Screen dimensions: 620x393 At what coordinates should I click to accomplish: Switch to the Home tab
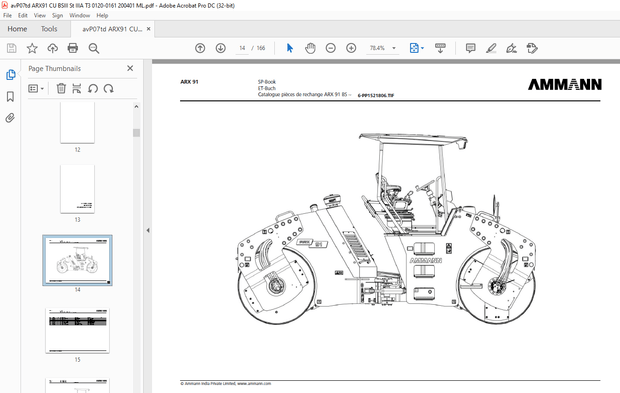pyautogui.click(x=17, y=29)
